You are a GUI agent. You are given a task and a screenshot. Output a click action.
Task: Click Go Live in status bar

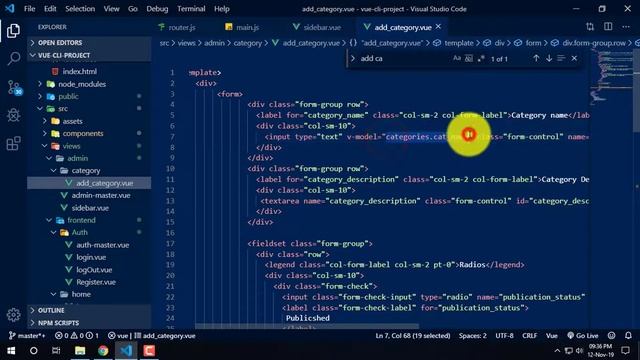582,336
